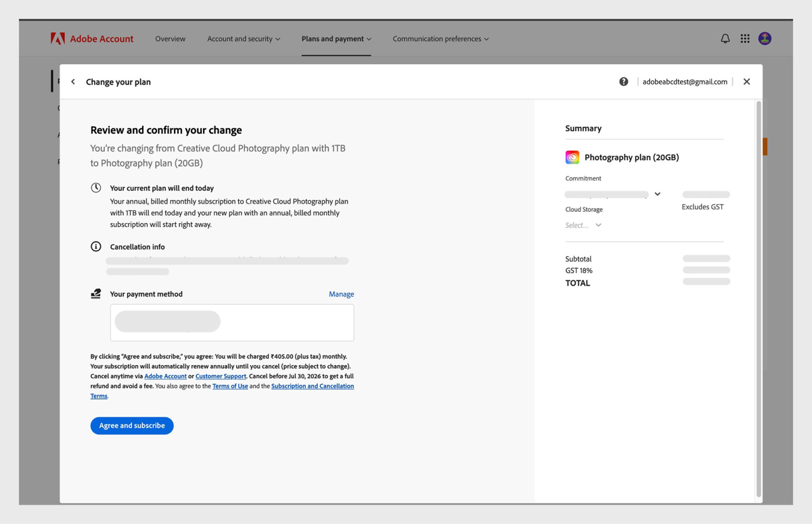
Task: Click the payment method hand icon
Action: (x=96, y=294)
